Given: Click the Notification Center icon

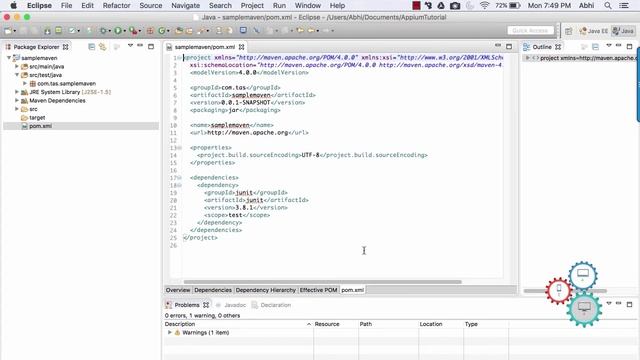Looking at the screenshot, I should (624, 6).
